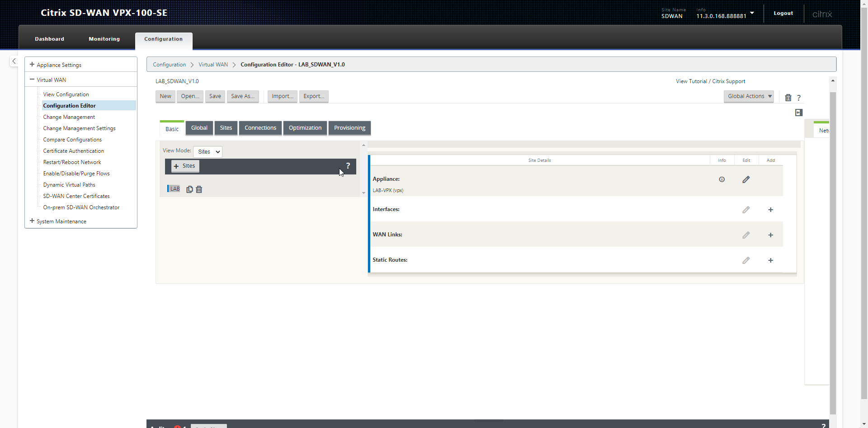The height and width of the screenshot is (428, 868).
Task: Open the Monitoring tab
Action: [104, 39]
